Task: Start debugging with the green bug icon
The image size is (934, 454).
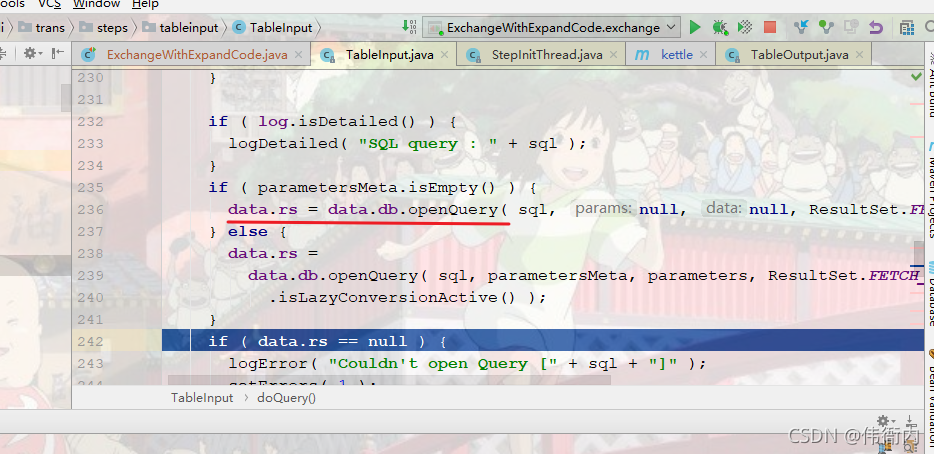Action: (x=720, y=27)
